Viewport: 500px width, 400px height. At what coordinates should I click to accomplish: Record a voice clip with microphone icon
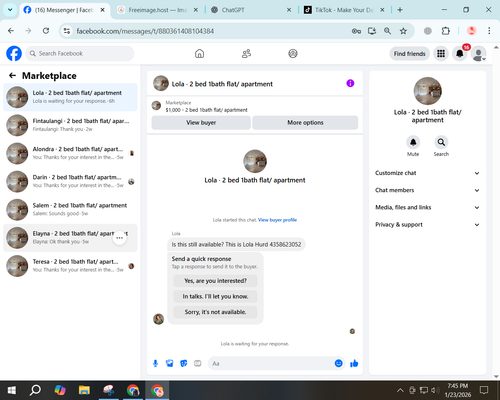pyautogui.click(x=155, y=363)
